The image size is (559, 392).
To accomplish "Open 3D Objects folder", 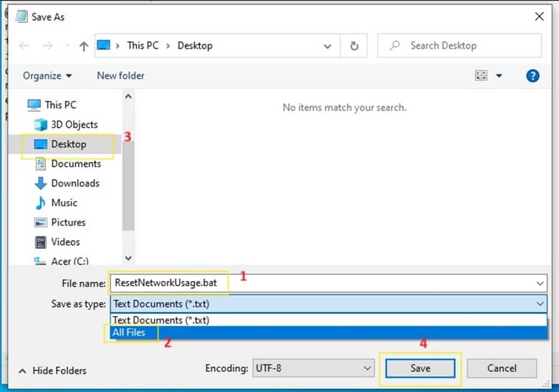I will (74, 125).
